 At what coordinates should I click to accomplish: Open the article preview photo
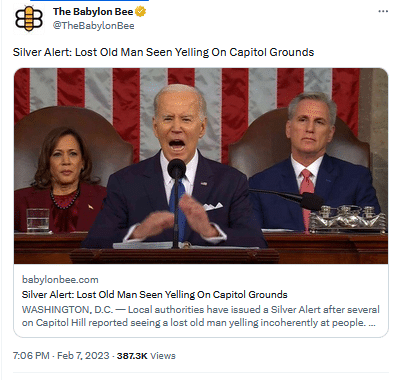tap(201, 166)
